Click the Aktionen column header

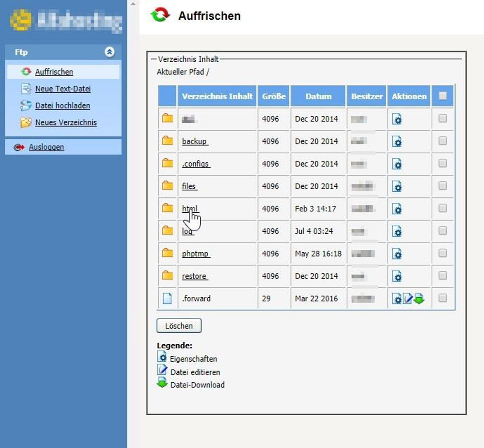pyautogui.click(x=409, y=96)
